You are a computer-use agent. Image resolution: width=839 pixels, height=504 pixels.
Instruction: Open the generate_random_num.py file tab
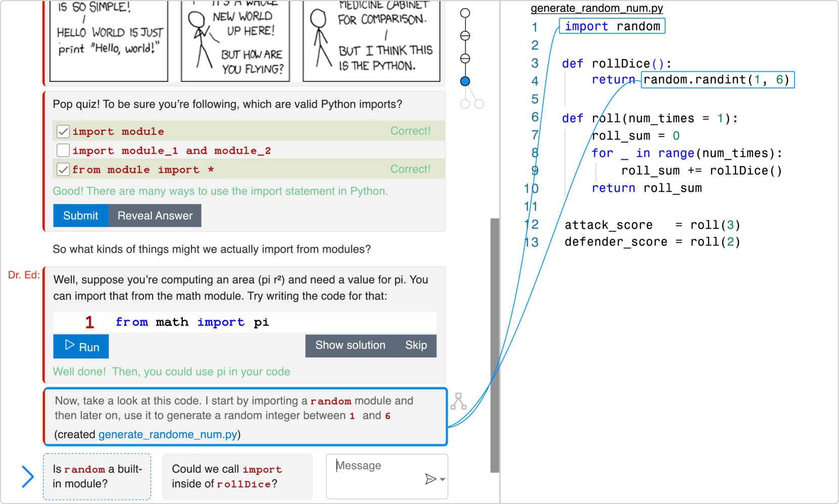(597, 9)
